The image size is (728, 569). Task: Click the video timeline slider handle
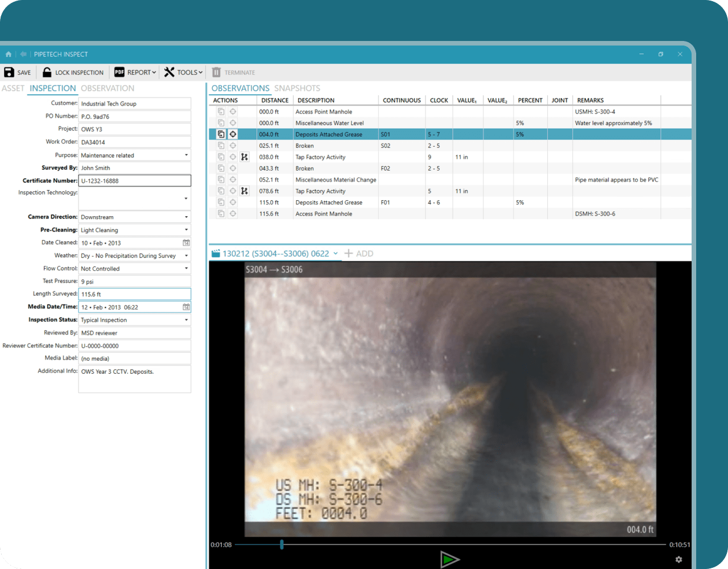[282, 545]
